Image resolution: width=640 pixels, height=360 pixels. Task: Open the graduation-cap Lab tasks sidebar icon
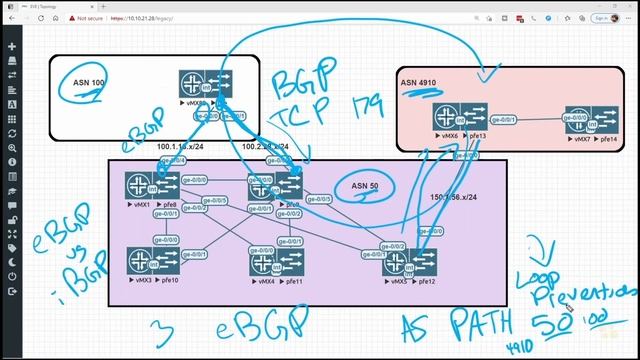(x=12, y=191)
